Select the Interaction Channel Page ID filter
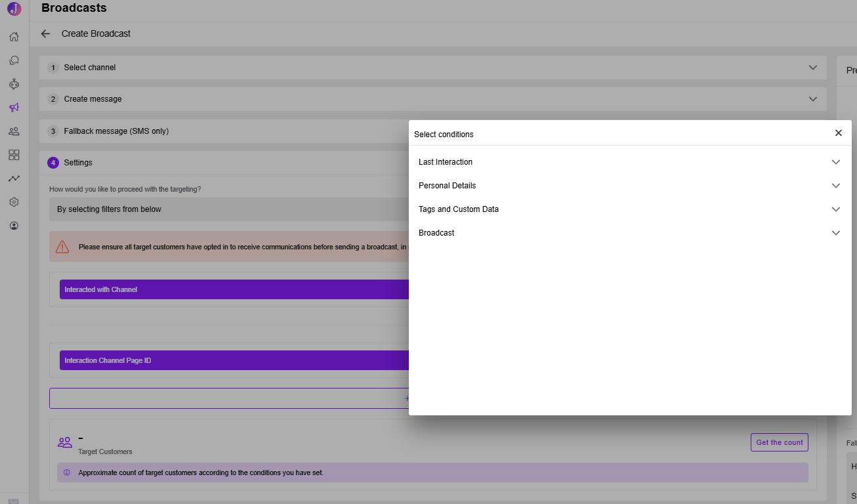Image resolution: width=857 pixels, height=504 pixels. tap(234, 360)
